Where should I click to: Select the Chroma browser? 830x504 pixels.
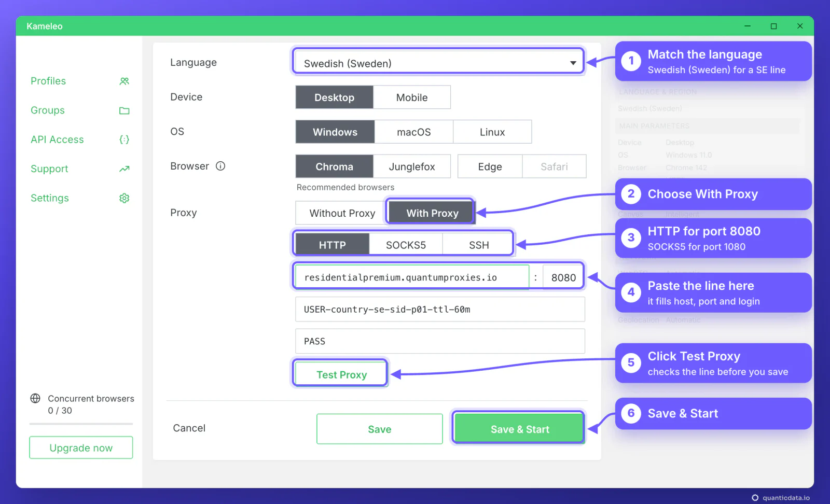pyautogui.click(x=334, y=166)
